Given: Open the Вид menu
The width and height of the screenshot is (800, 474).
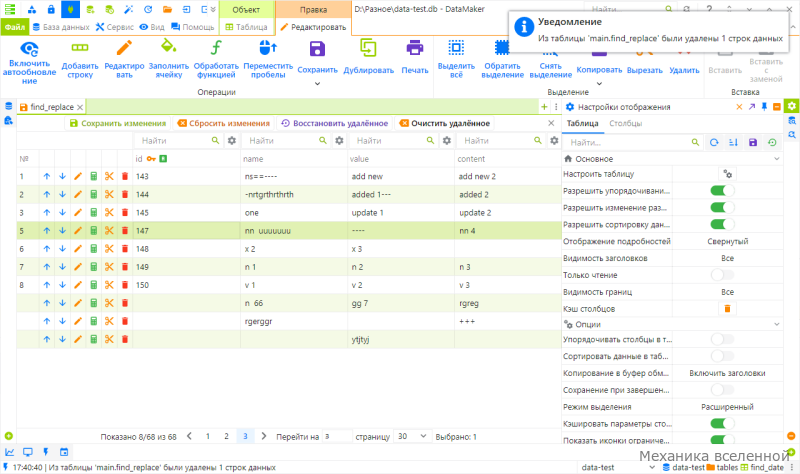Looking at the screenshot, I should [152, 27].
